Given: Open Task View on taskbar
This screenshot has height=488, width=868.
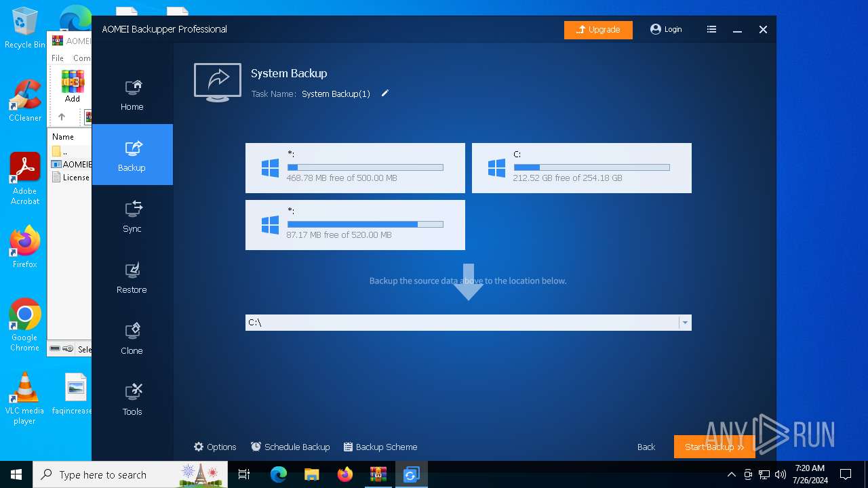Looking at the screenshot, I should coord(244,474).
